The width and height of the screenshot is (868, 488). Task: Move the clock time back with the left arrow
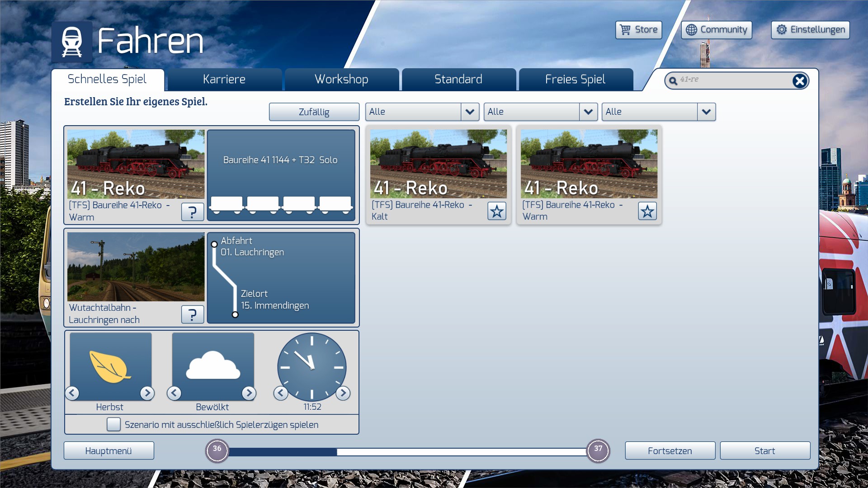281,393
